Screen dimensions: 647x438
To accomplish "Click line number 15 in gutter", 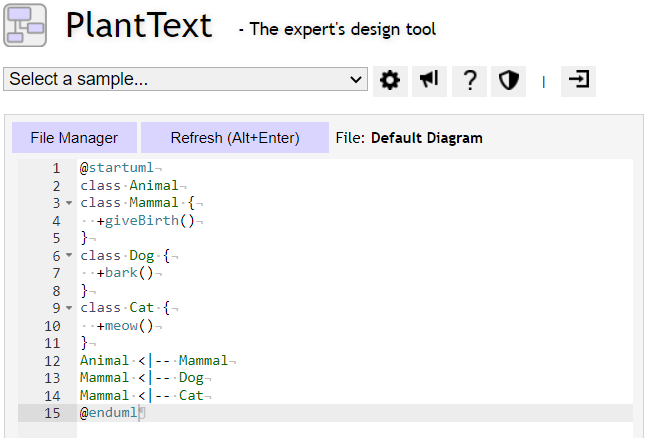I will click(x=52, y=413).
